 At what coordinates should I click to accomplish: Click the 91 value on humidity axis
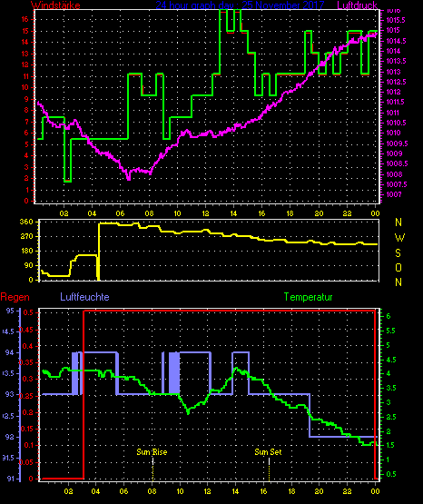click(x=11, y=479)
